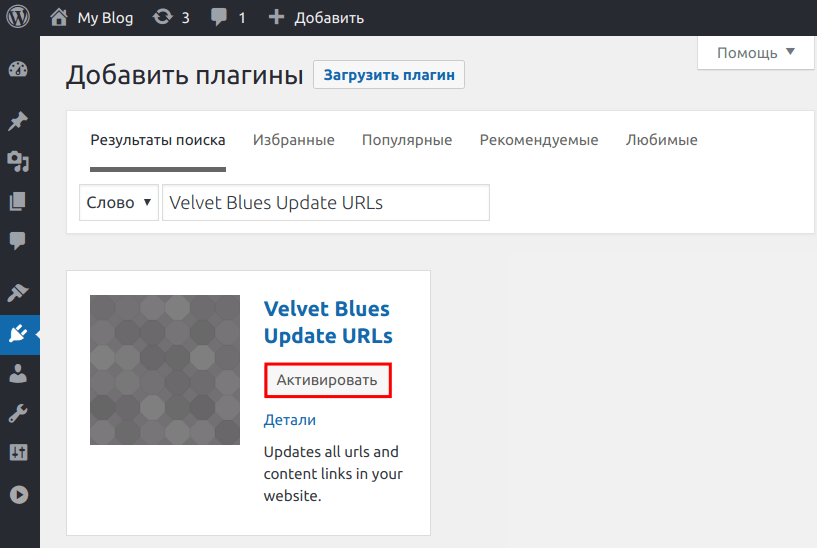
Task: Go to Pages using the sidebar icon
Action: point(18,201)
